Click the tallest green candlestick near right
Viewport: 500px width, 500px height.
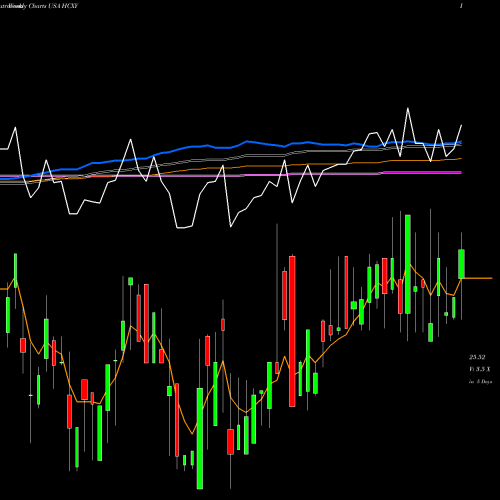408,264
